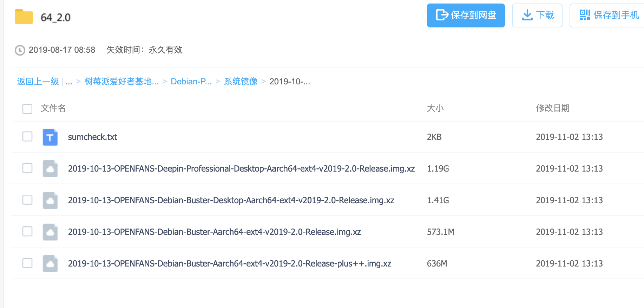Open the Debian-Buster-Aarch64 Release.img.xz file name
This screenshot has width=644, height=308.
215,232
